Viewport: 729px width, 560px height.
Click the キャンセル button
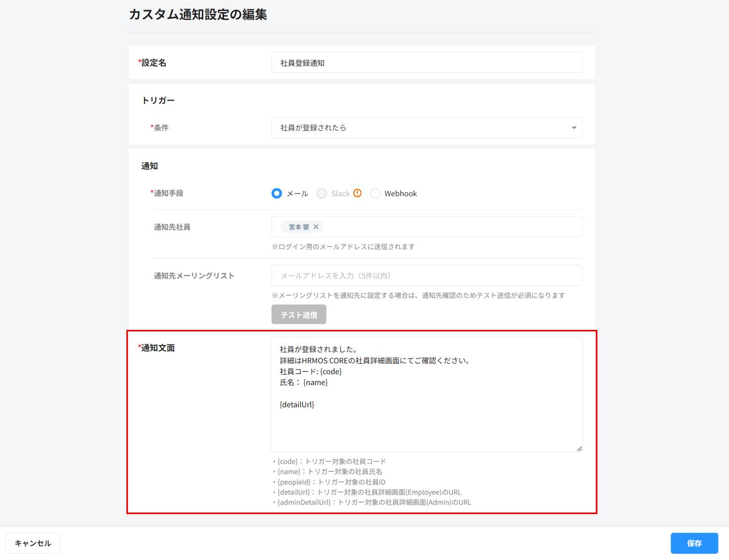point(33,543)
